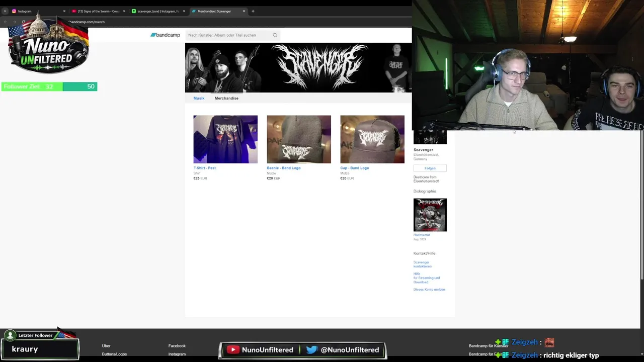Screen dimensions: 644x362
Task: Click the Scavenger band name in sidebar
Action: pos(423,150)
